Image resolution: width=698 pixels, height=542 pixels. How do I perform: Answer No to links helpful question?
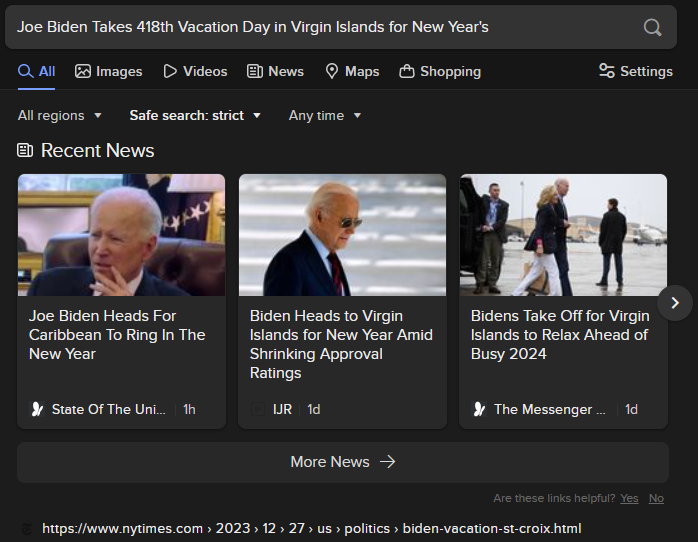coord(656,498)
